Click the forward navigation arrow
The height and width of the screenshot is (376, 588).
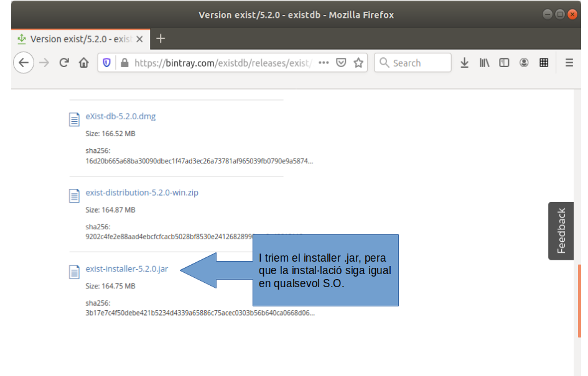(x=44, y=63)
